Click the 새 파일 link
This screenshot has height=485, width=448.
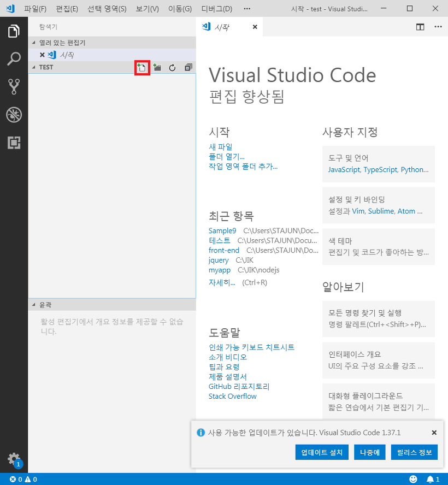pos(221,146)
